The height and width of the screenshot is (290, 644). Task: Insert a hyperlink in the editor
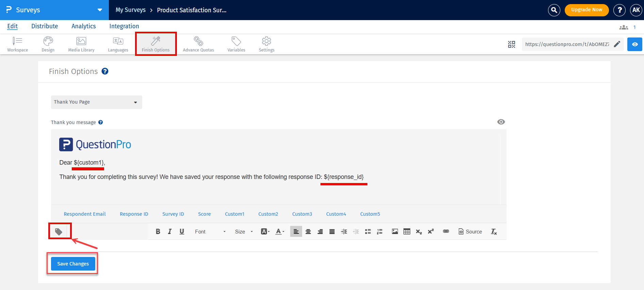click(446, 231)
